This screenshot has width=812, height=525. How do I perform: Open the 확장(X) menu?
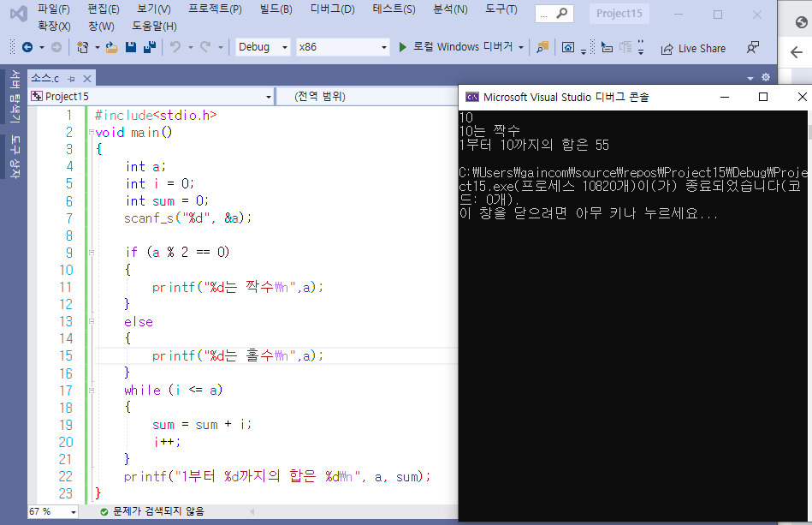54,26
